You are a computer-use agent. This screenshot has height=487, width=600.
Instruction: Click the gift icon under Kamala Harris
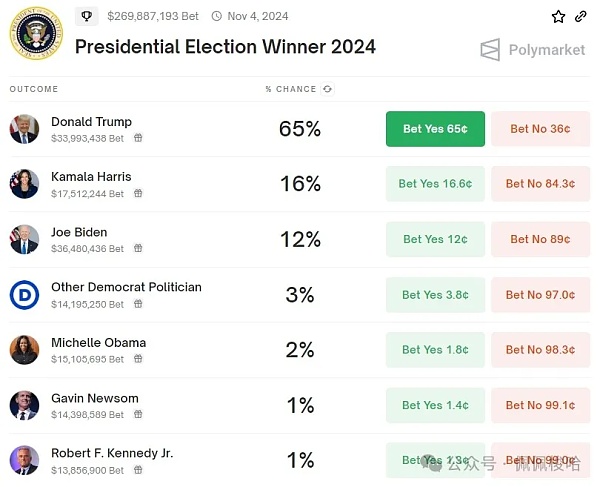coord(138,194)
